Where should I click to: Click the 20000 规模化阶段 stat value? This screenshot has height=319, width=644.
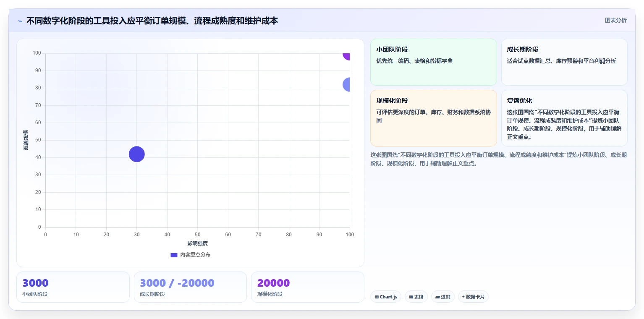click(x=273, y=283)
